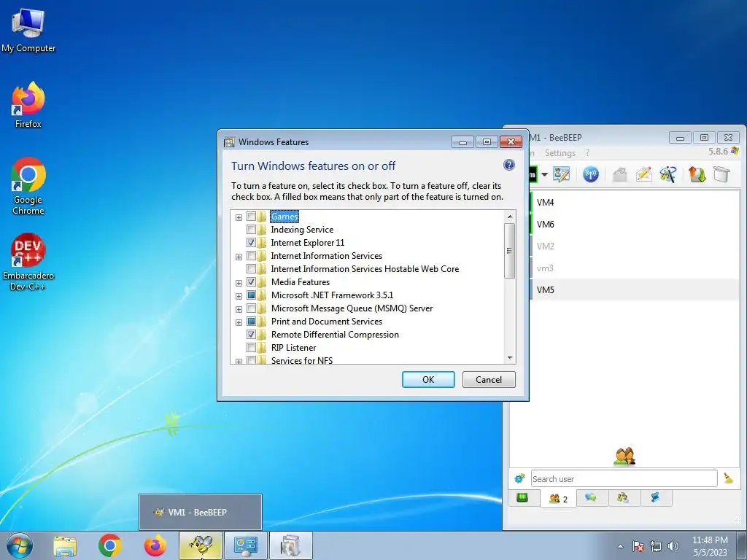Open file transfers via the up-down arrows icon

pyautogui.click(x=697, y=174)
